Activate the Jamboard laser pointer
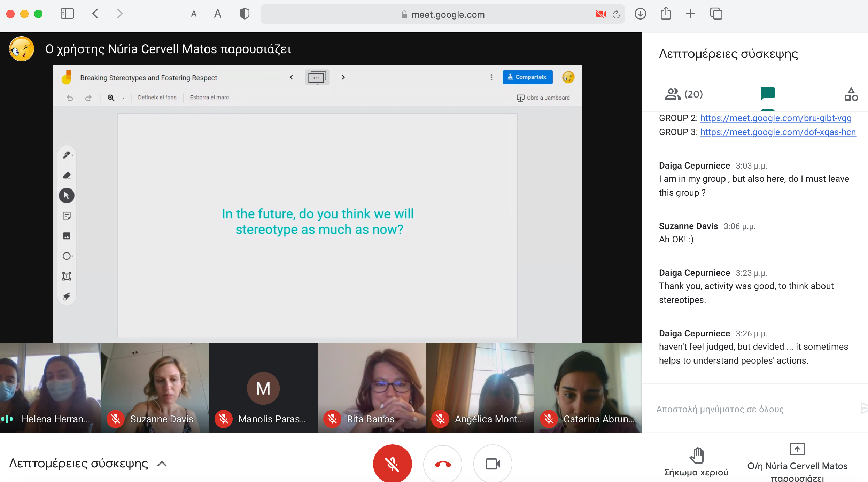Image resolution: width=868 pixels, height=482 pixels. (67, 296)
